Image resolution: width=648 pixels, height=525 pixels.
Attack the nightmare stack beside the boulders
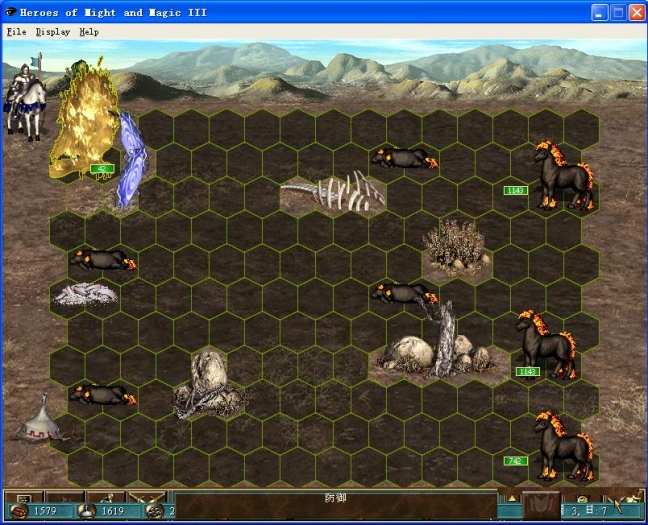pos(548,344)
